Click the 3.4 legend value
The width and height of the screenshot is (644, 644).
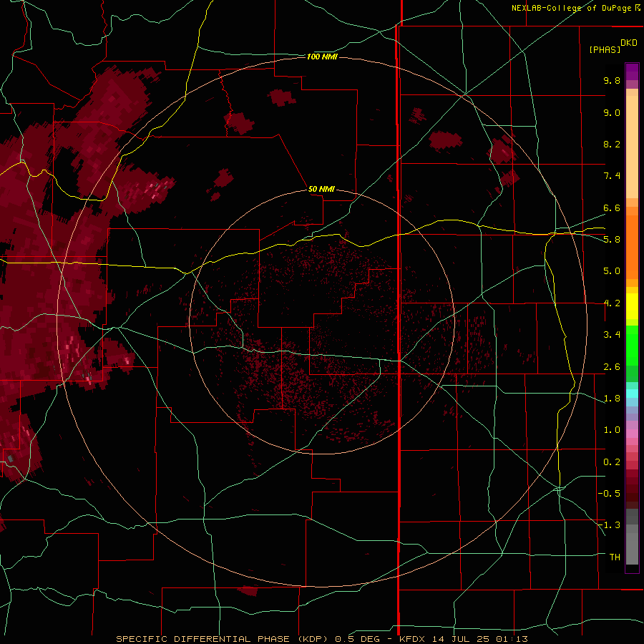pyautogui.click(x=612, y=335)
